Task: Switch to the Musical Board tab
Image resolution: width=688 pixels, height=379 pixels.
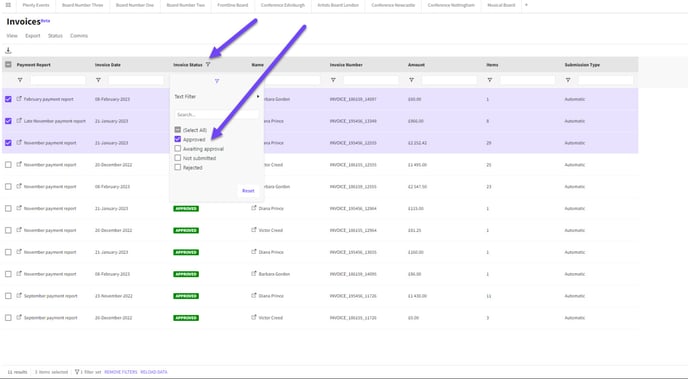Action: (501, 5)
